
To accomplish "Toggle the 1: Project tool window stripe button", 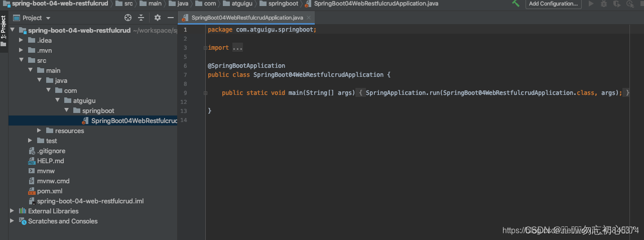I will pyautogui.click(x=4, y=30).
